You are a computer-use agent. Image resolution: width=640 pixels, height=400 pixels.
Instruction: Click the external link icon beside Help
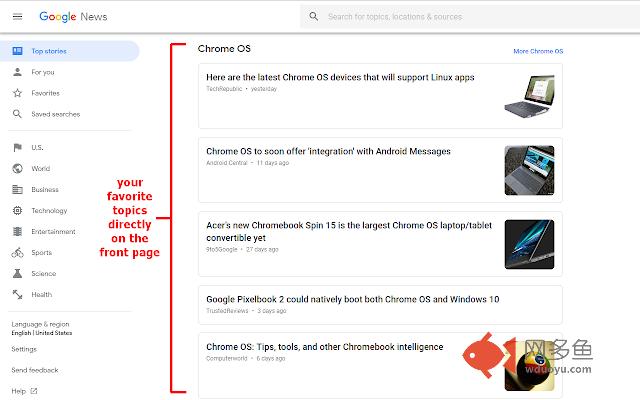(34, 391)
